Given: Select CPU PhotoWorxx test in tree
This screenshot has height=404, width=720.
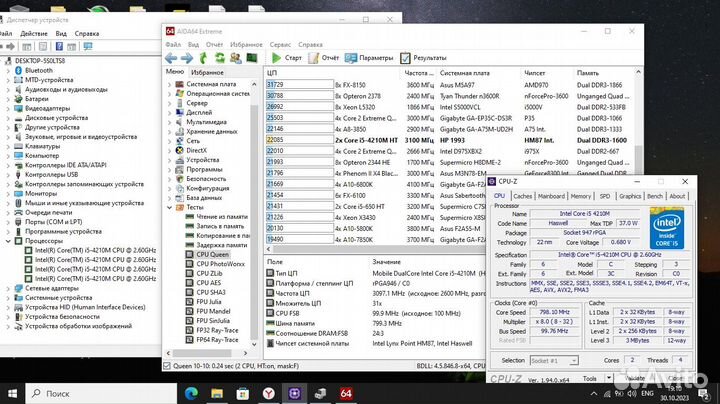Looking at the screenshot, I should click(x=220, y=264).
